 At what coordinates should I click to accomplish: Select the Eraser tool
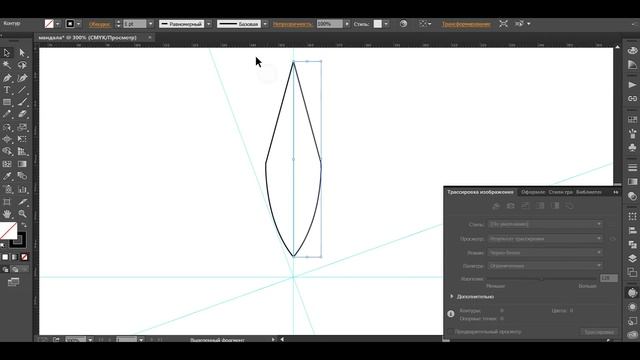tap(22, 114)
